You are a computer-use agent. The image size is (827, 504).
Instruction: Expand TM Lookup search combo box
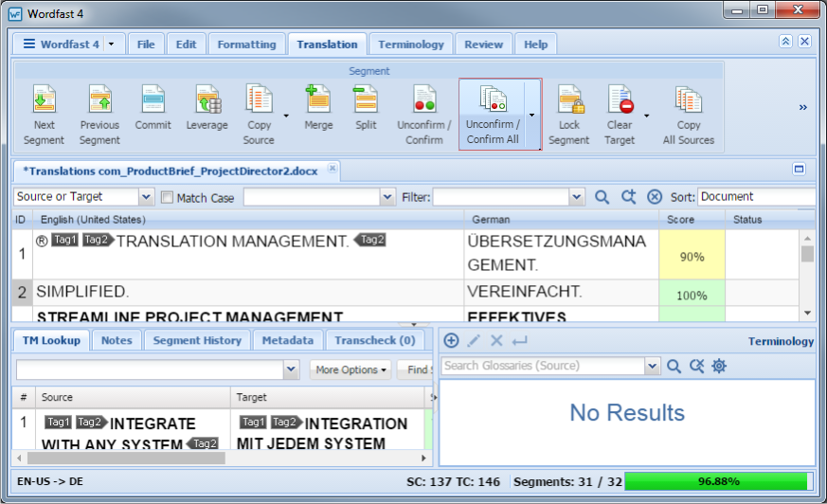click(x=291, y=369)
